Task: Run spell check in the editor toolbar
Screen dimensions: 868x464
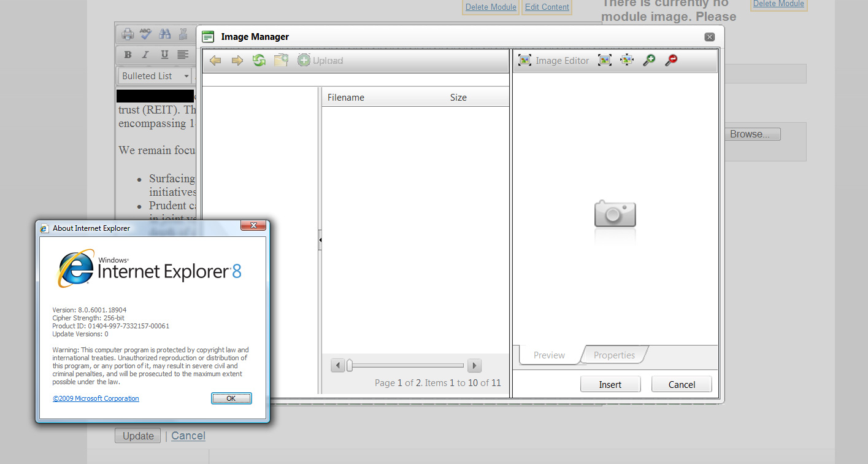Action: click(x=146, y=34)
